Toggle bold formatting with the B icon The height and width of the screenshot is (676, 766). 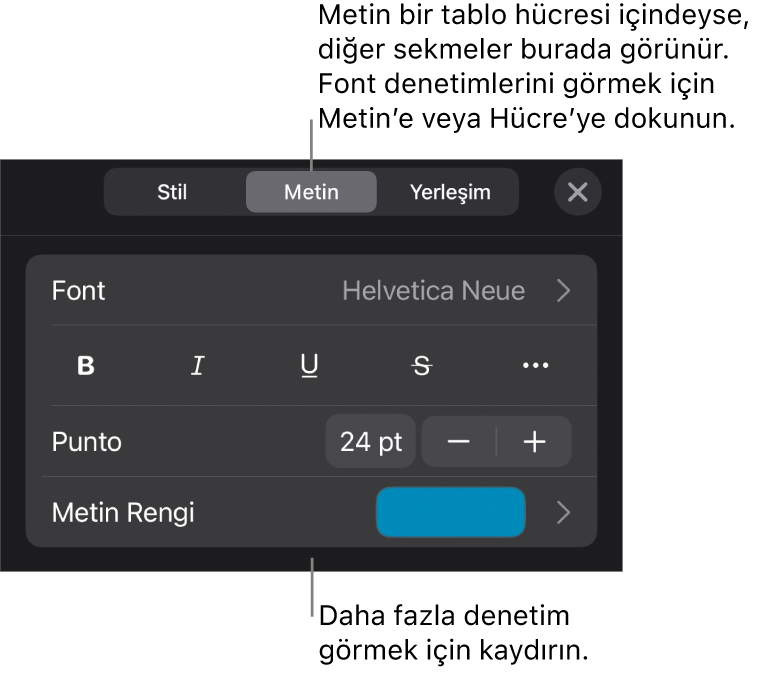point(86,365)
